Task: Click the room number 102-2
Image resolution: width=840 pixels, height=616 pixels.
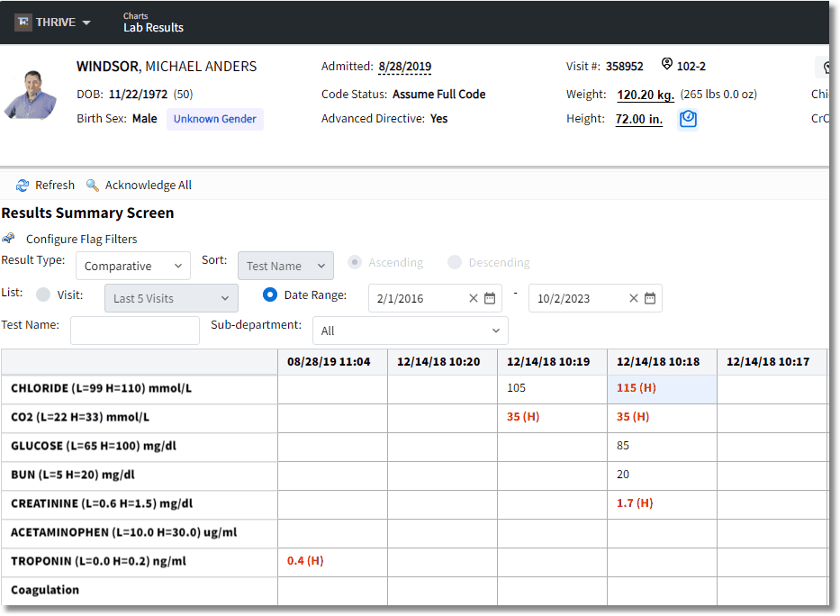Action: [691, 67]
